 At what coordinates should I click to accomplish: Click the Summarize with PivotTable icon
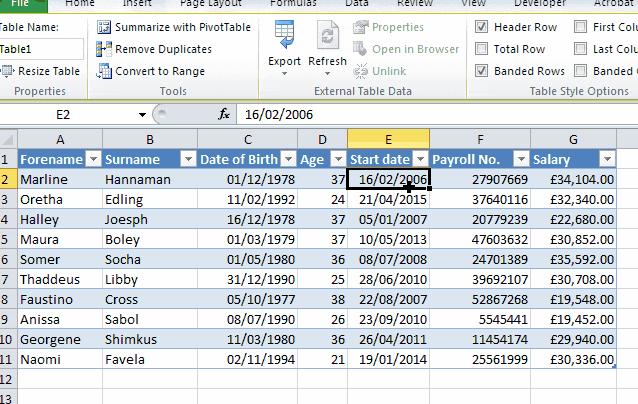104,27
